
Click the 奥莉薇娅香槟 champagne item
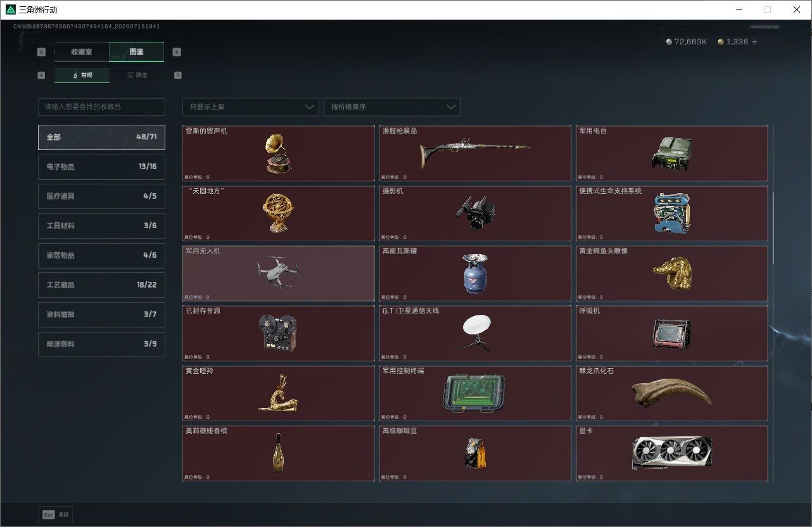click(279, 454)
